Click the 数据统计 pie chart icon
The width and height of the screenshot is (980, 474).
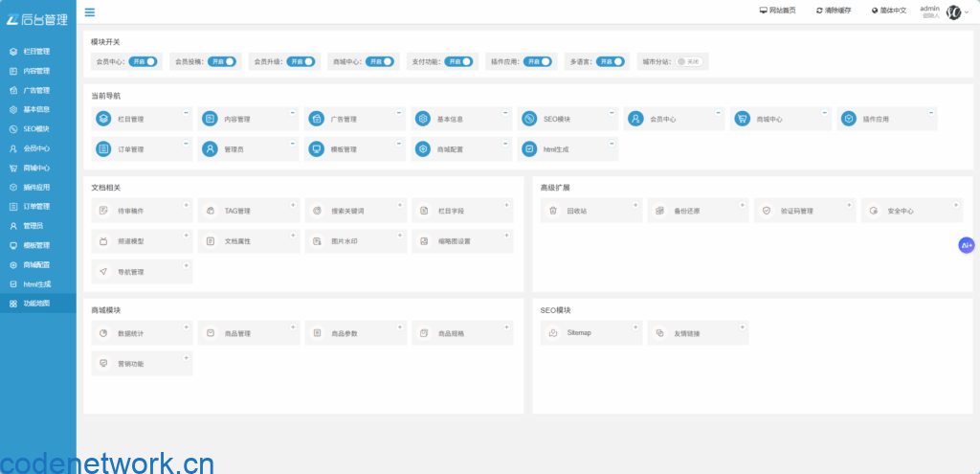pos(103,333)
